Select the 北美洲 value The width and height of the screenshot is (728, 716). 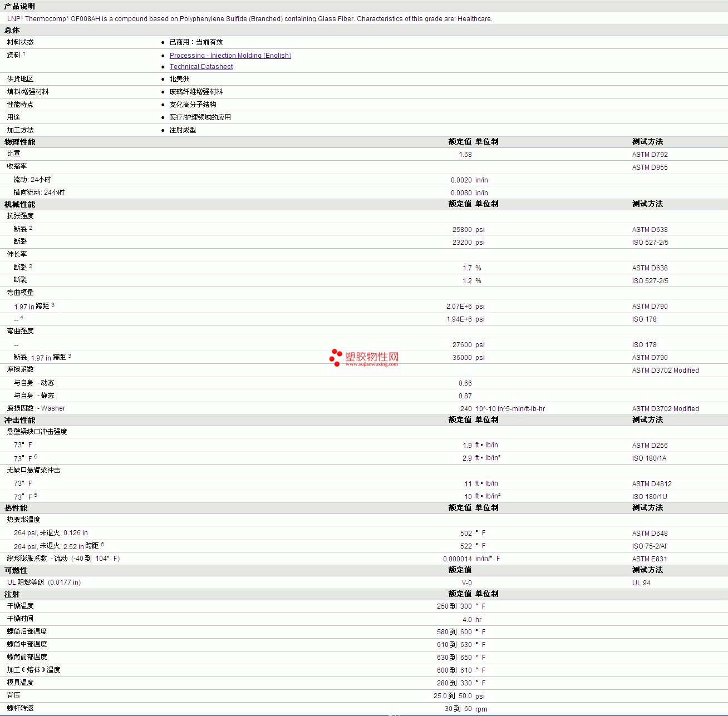coord(179,79)
